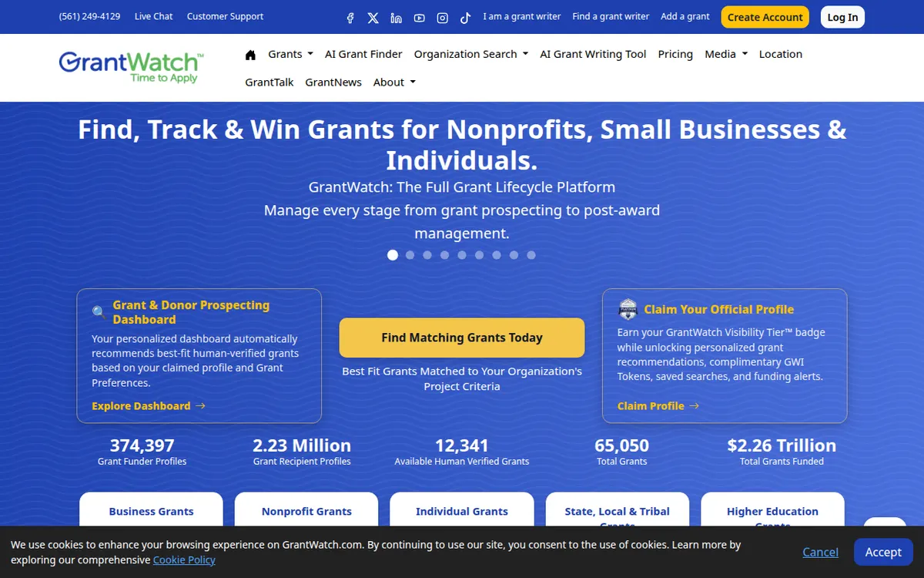This screenshot has height=578, width=924.
Task: Open Live Chat in the top bar
Action: click(x=154, y=16)
